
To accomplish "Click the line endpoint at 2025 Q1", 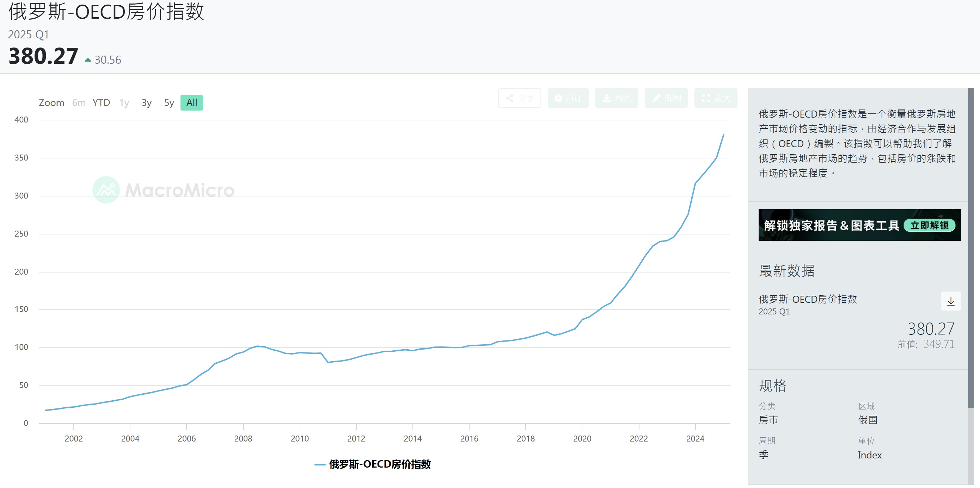I will [x=723, y=134].
